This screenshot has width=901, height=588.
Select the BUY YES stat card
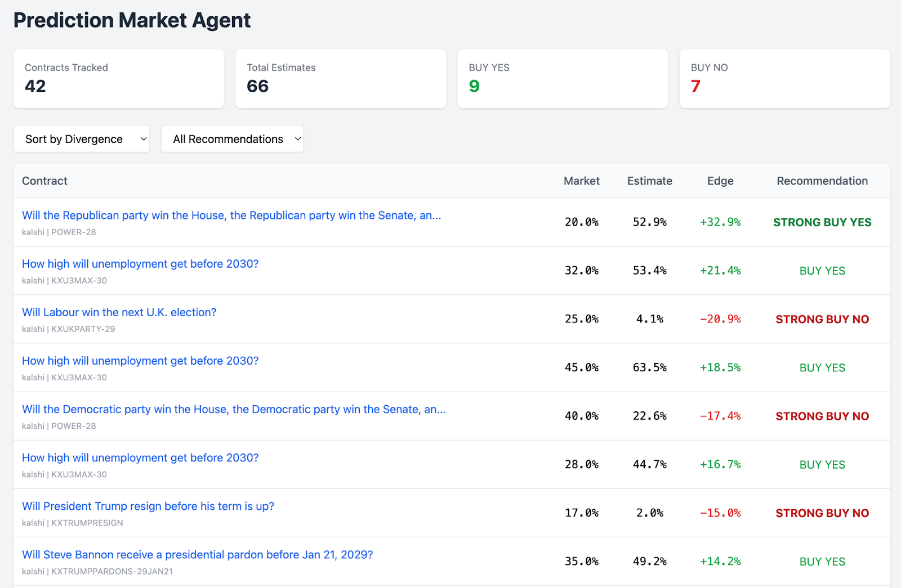(562, 78)
